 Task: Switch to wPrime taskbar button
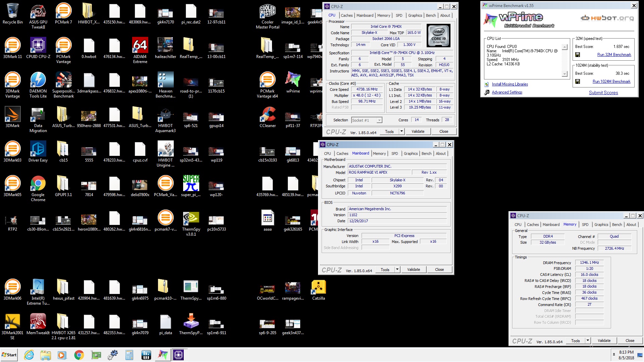coord(163,355)
